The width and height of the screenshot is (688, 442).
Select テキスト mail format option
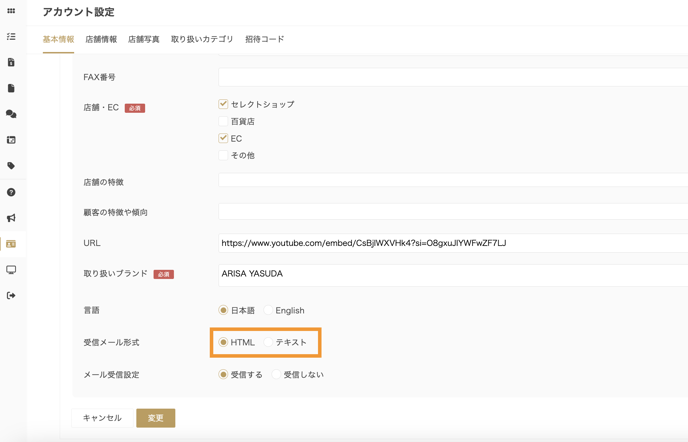pos(269,343)
